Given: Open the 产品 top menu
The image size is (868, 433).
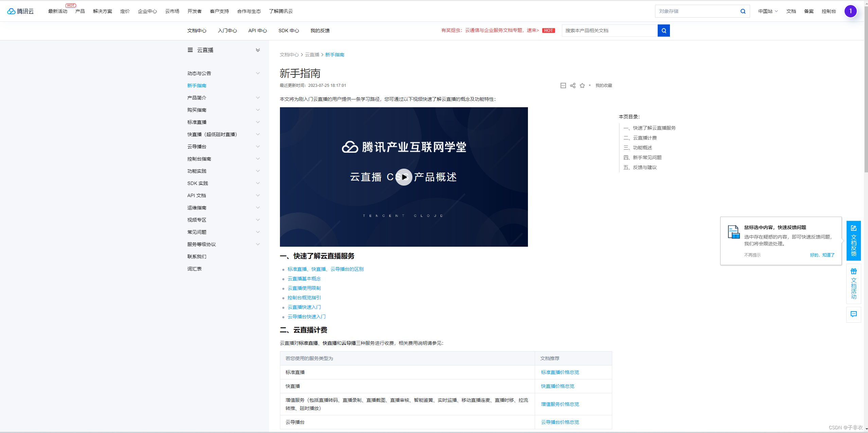Looking at the screenshot, I should [80, 11].
